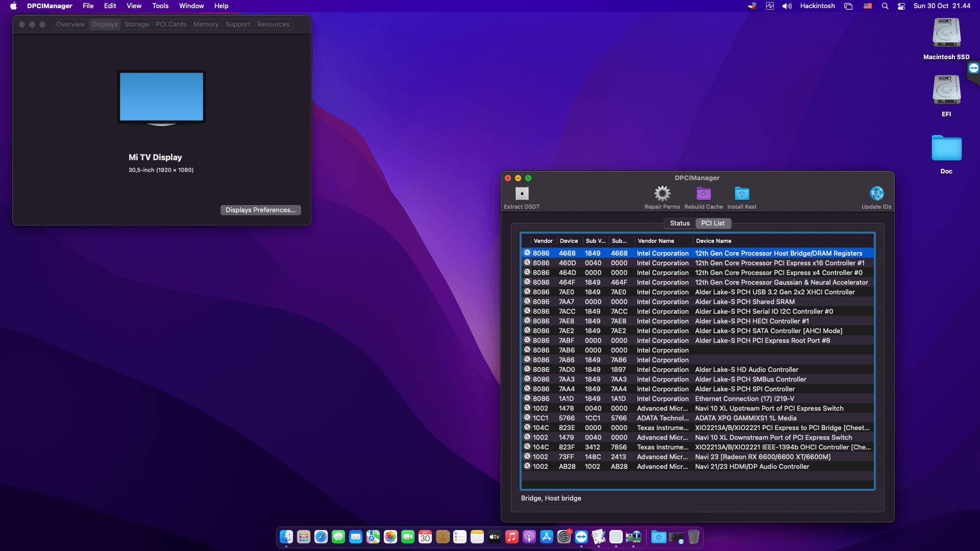Screen dimensions: 980x551
Task: Open TeamViewer from the dock
Action: (x=581, y=537)
